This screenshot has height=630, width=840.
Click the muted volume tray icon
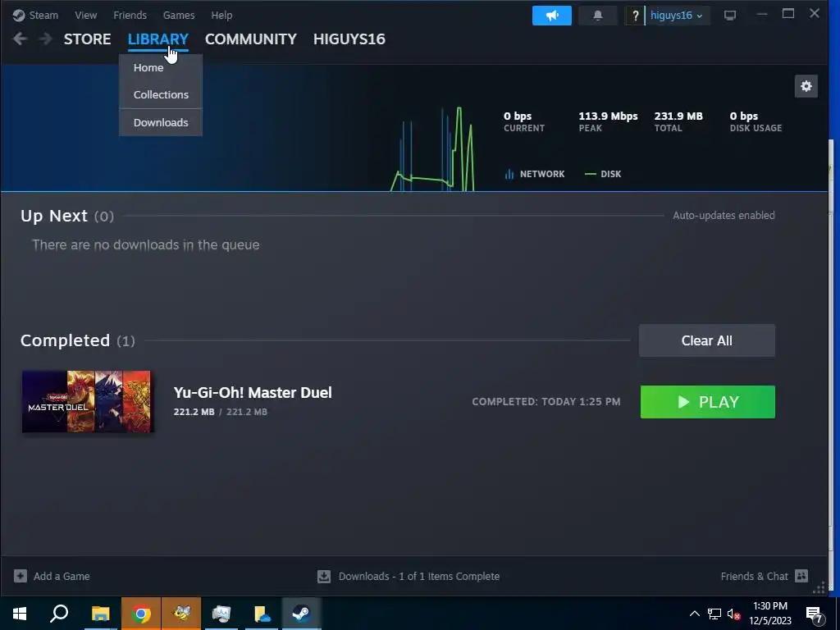coord(733,614)
